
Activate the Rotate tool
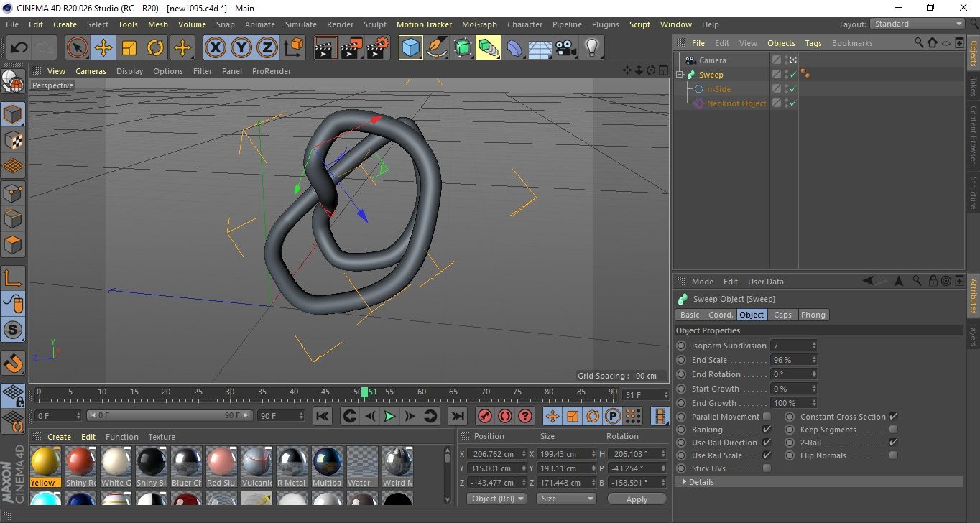[x=155, y=48]
